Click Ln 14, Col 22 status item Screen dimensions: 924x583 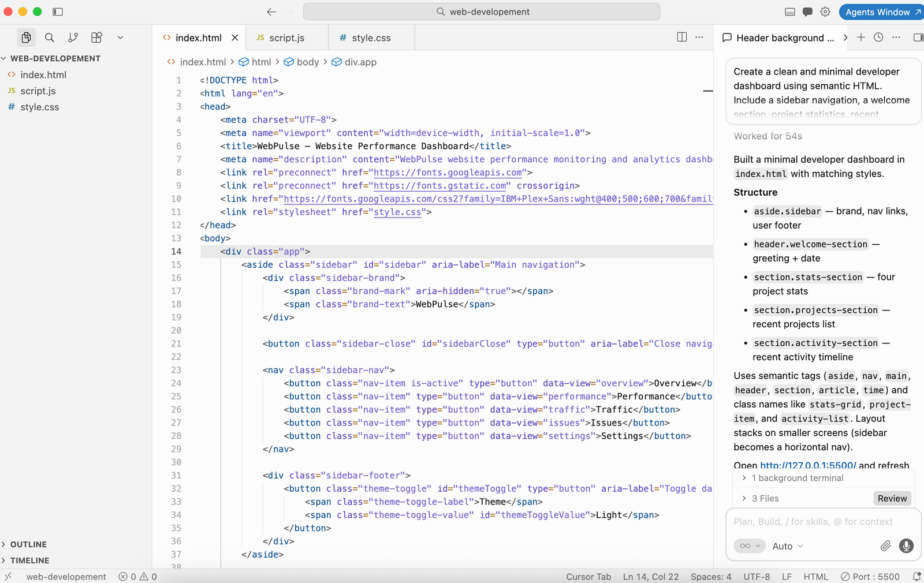coord(651,577)
